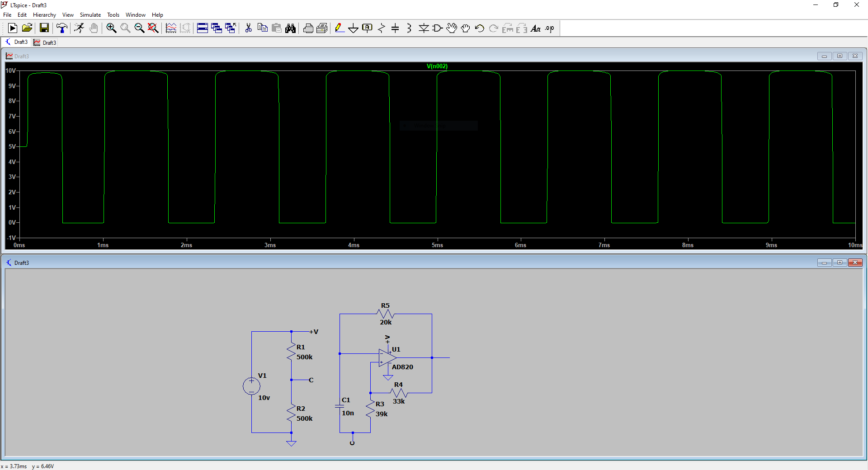Click the R1 500k resistor
The image size is (868, 470).
(292, 352)
